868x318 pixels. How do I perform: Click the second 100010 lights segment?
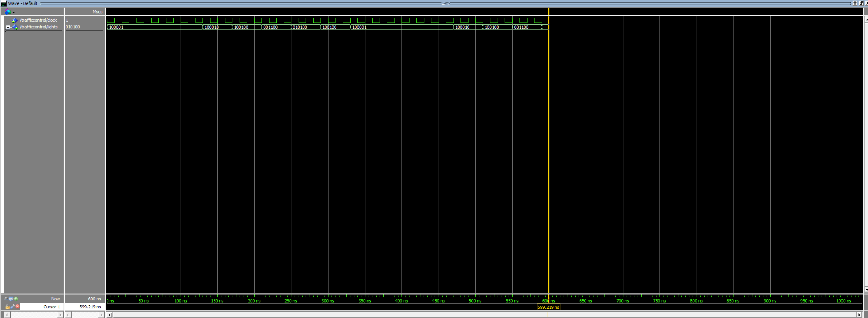click(x=468, y=27)
